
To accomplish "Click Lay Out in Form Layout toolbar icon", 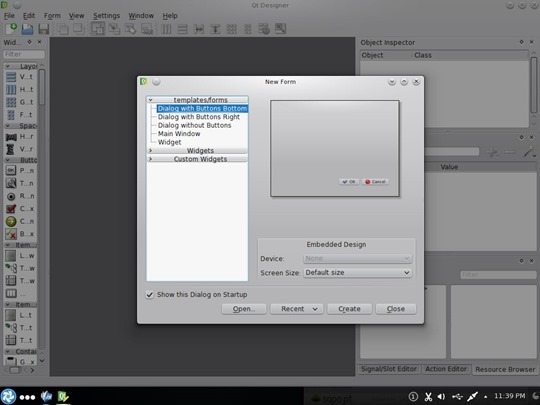I will pyautogui.click(x=248, y=29).
